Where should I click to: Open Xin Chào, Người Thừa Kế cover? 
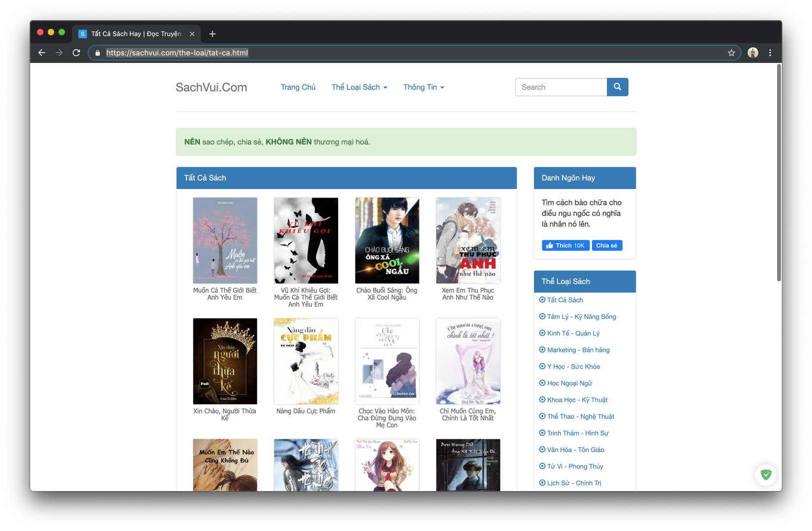coord(225,361)
